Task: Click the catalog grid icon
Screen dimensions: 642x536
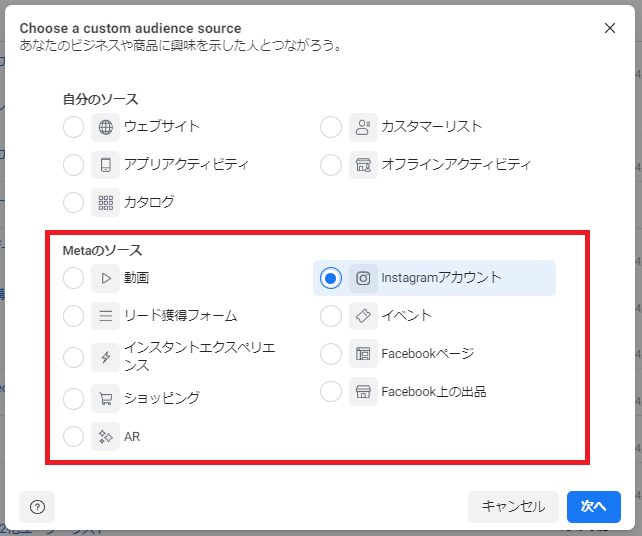Action: pos(105,202)
